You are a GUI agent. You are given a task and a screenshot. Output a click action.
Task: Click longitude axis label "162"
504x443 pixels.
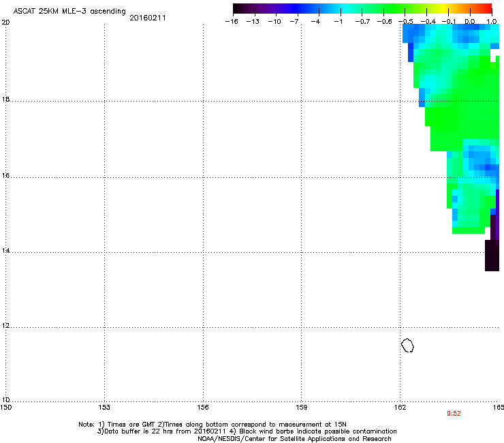click(400, 408)
